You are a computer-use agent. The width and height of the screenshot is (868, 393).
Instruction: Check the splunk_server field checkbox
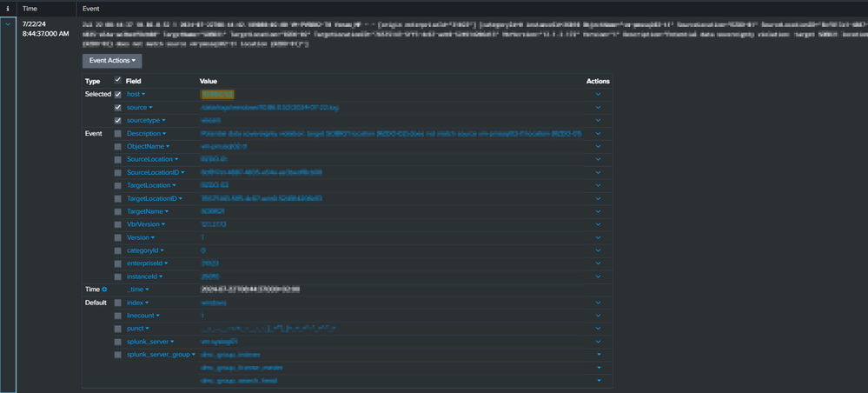point(117,342)
